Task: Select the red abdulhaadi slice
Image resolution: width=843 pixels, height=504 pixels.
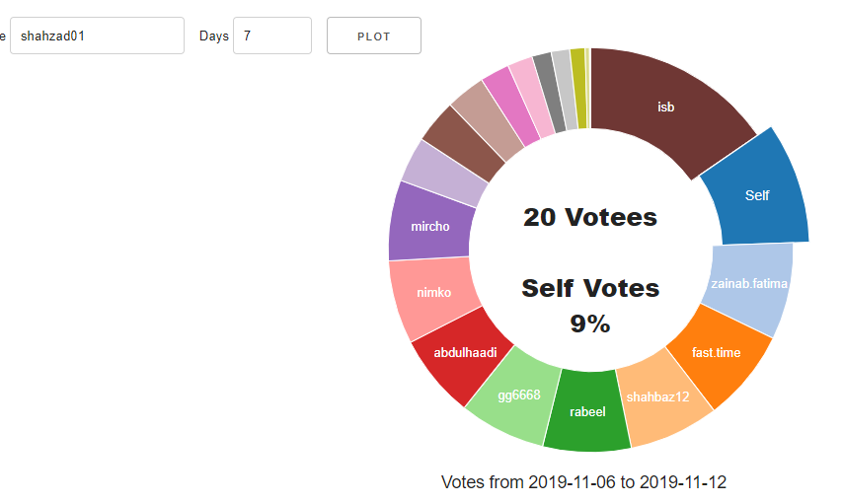Action: [465, 353]
